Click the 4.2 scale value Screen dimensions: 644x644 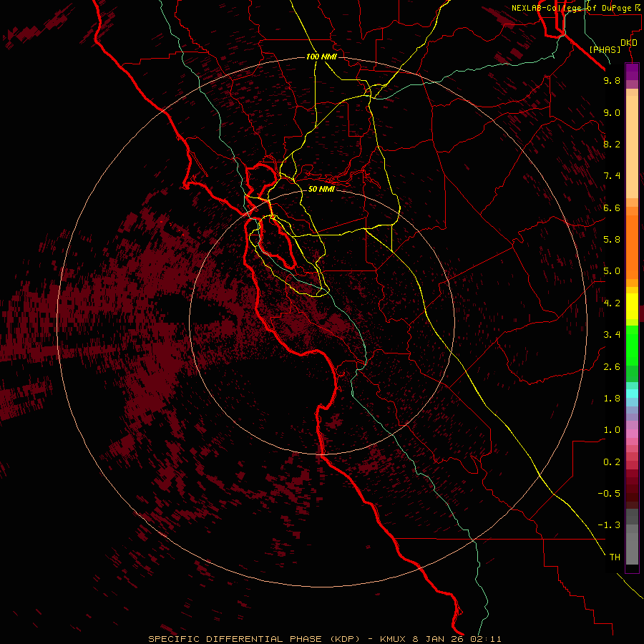(612, 303)
